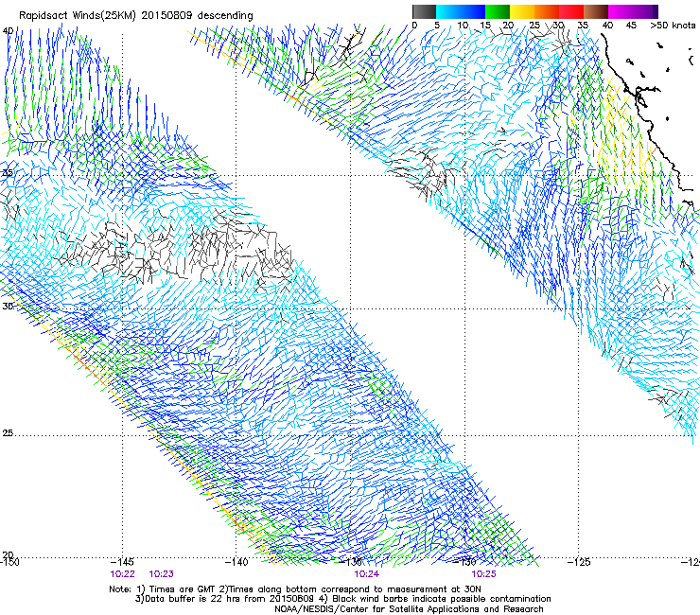Click the '>50 knots' legend label
This screenshot has height=615, width=700.
(x=673, y=26)
